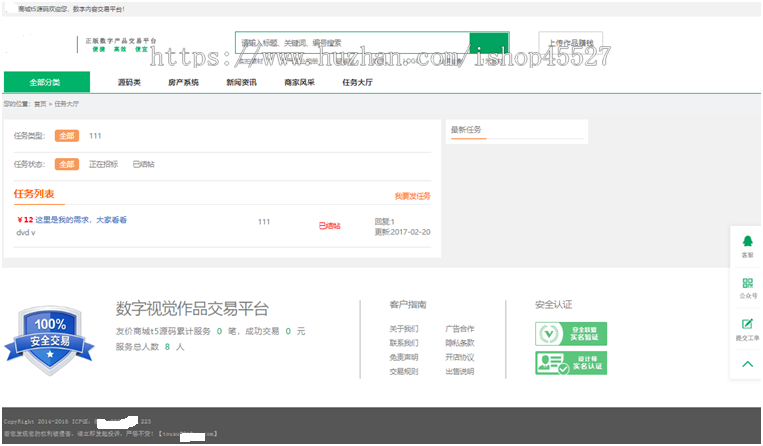Click the 更新:2017-02-20 date text

point(402,232)
